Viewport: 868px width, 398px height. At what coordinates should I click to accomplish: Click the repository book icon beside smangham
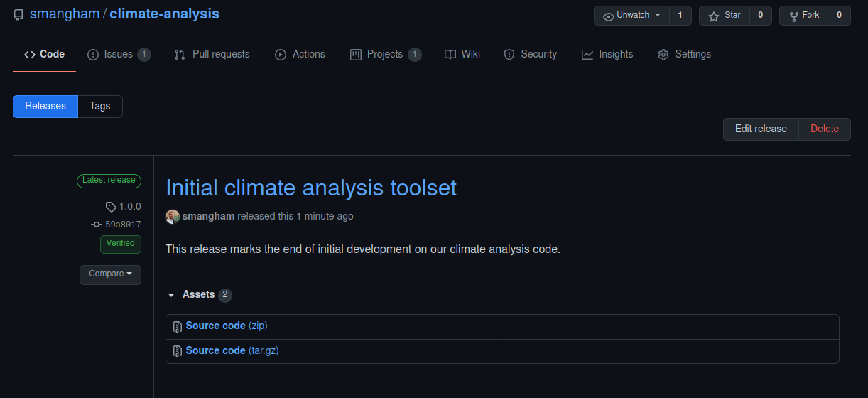tap(18, 15)
